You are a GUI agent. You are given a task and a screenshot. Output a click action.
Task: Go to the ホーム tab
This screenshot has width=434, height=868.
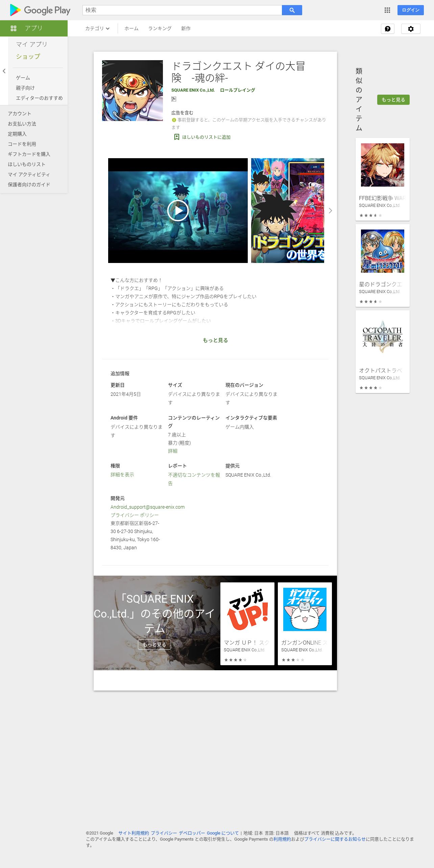pyautogui.click(x=131, y=28)
